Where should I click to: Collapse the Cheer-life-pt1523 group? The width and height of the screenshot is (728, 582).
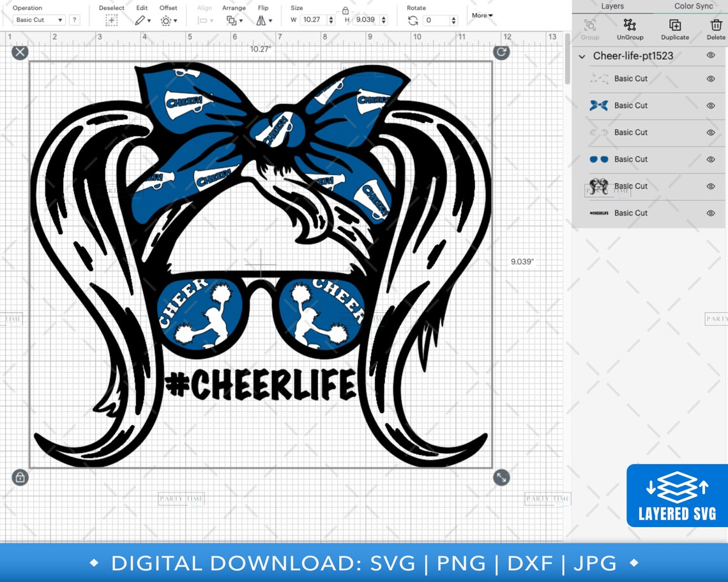click(582, 56)
